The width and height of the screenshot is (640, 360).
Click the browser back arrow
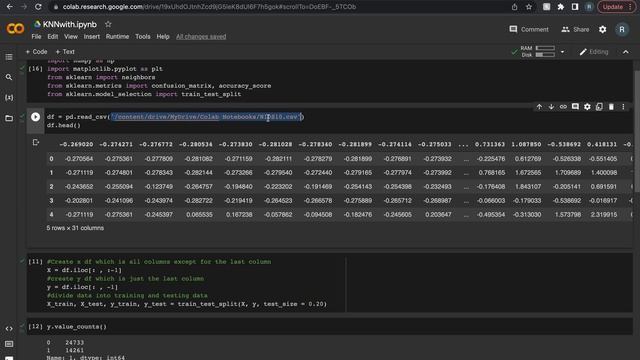tap(9, 7)
